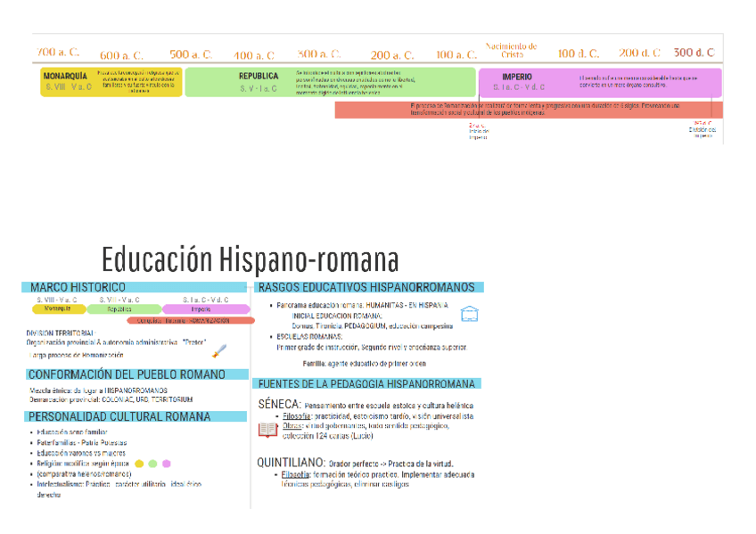Select FUENTES DE LA PEDAGOGIA HISPANORROMANA header
756x534 pixels.
click(x=366, y=383)
